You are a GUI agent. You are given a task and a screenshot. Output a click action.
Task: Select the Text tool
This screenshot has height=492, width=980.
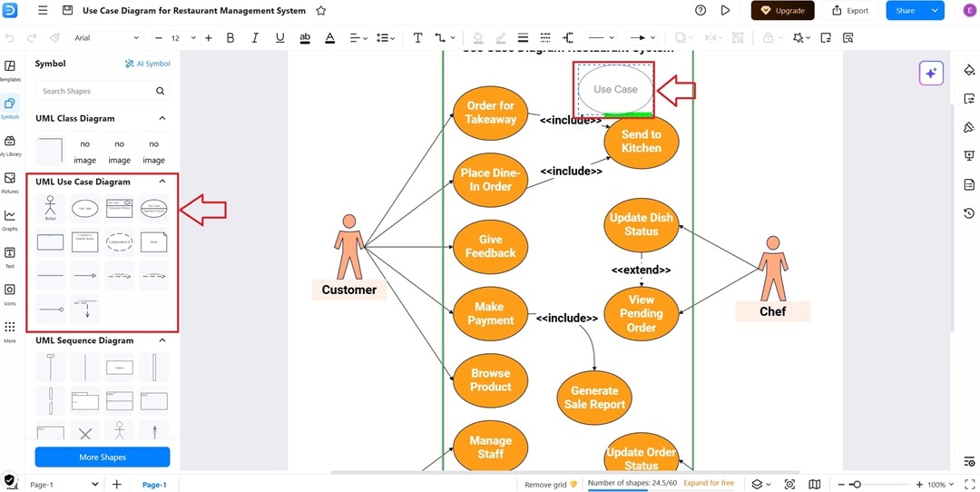[417, 38]
